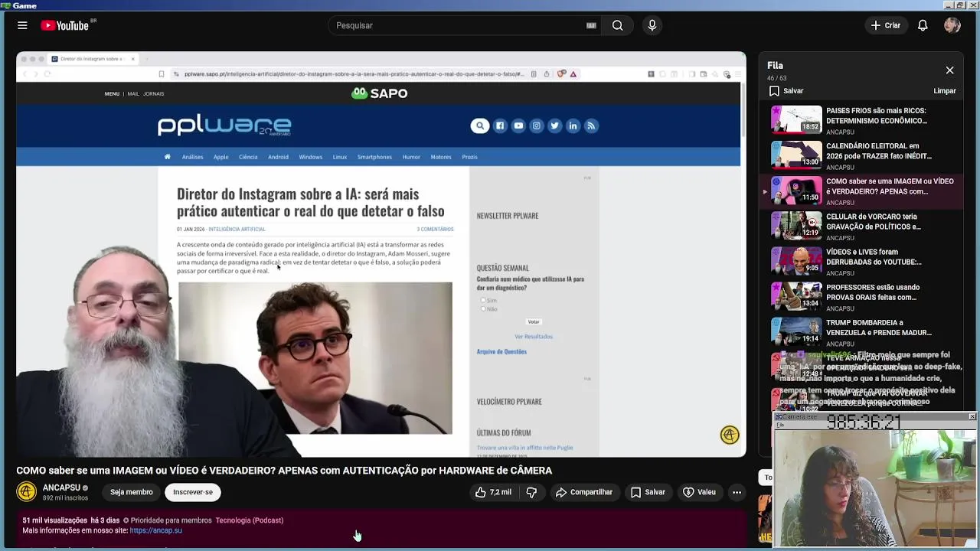
Task: Click pplware Instagram icon
Action: tap(537, 126)
